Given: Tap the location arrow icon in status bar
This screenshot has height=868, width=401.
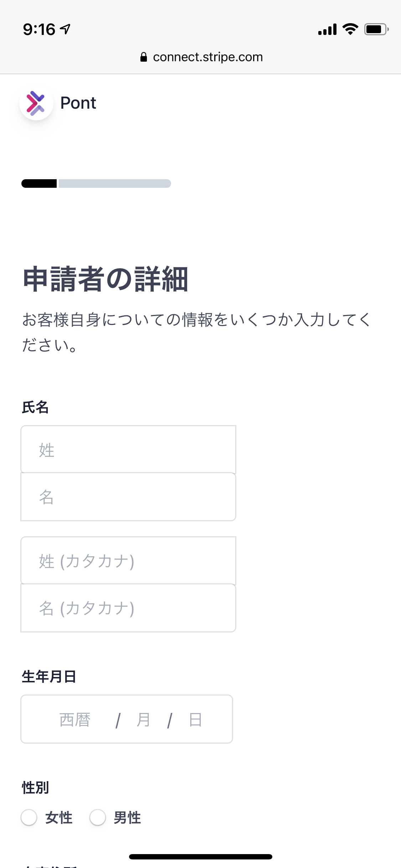Looking at the screenshot, I should coord(66,29).
